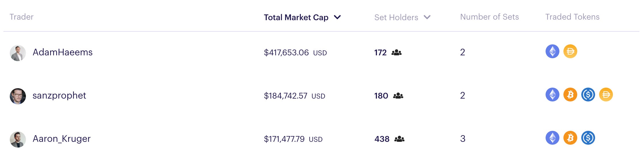Click the holders icon next to 172

(396, 52)
